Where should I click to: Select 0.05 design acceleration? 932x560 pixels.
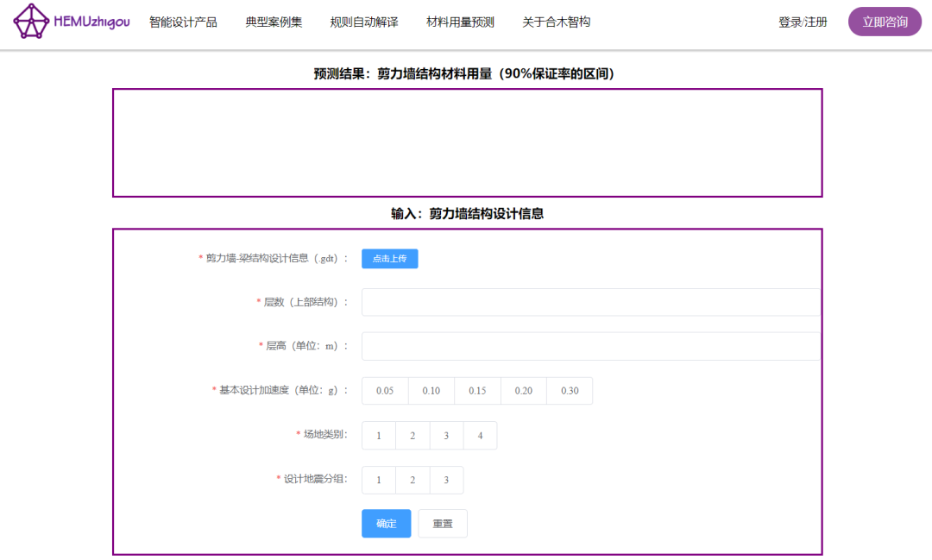[385, 391]
